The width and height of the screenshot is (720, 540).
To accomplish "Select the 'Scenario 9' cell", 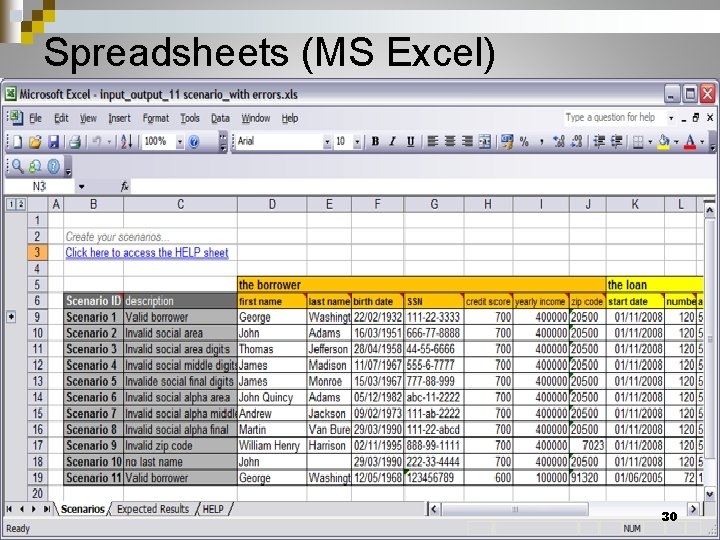I will coord(93,445).
